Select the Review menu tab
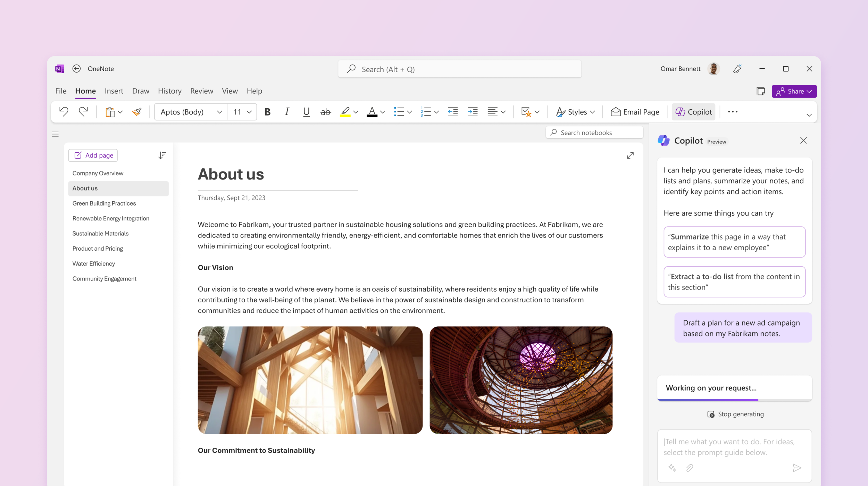This screenshot has height=486, width=868. tap(201, 91)
